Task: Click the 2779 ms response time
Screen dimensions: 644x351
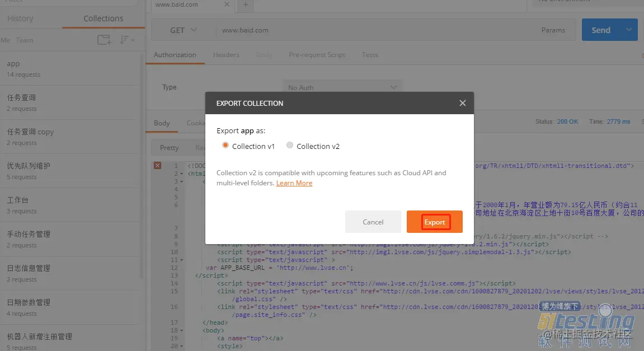Action: (x=618, y=121)
